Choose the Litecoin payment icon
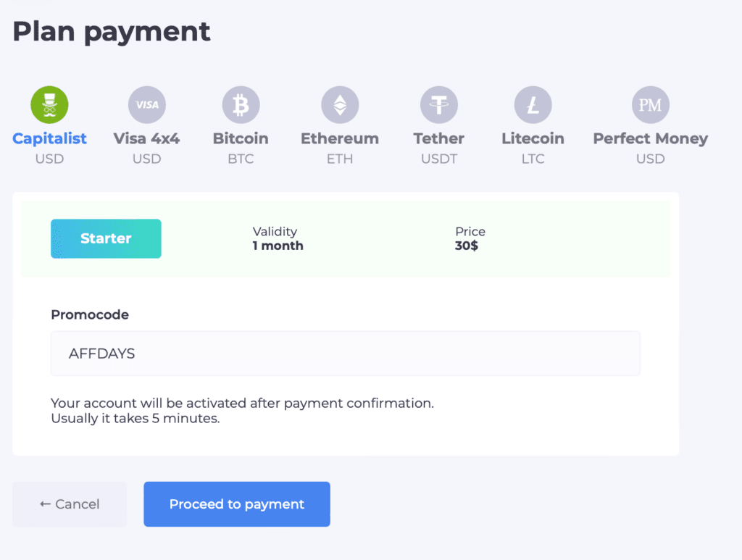 coord(533,104)
